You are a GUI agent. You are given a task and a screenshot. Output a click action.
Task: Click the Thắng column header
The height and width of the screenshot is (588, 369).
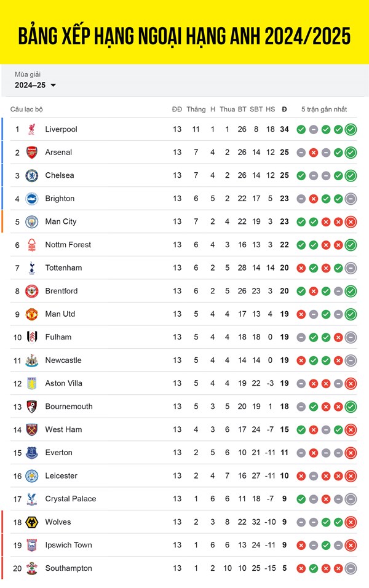[x=196, y=109]
